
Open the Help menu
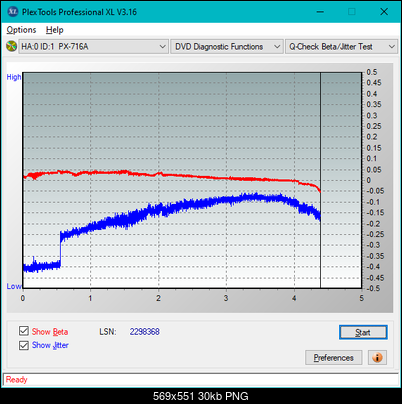(55, 30)
